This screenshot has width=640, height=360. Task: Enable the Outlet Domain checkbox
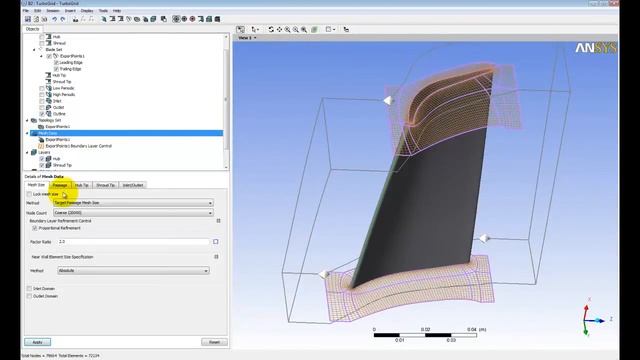(x=29, y=296)
